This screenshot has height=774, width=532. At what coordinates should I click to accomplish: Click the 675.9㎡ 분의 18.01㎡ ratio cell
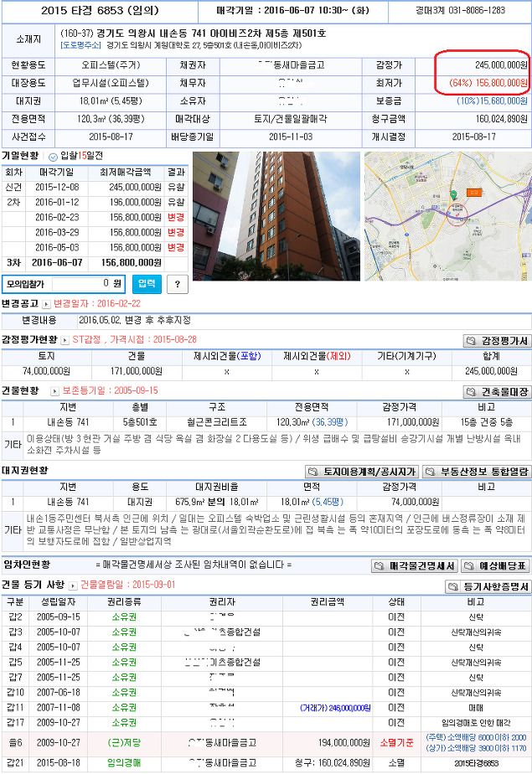pos(217,502)
